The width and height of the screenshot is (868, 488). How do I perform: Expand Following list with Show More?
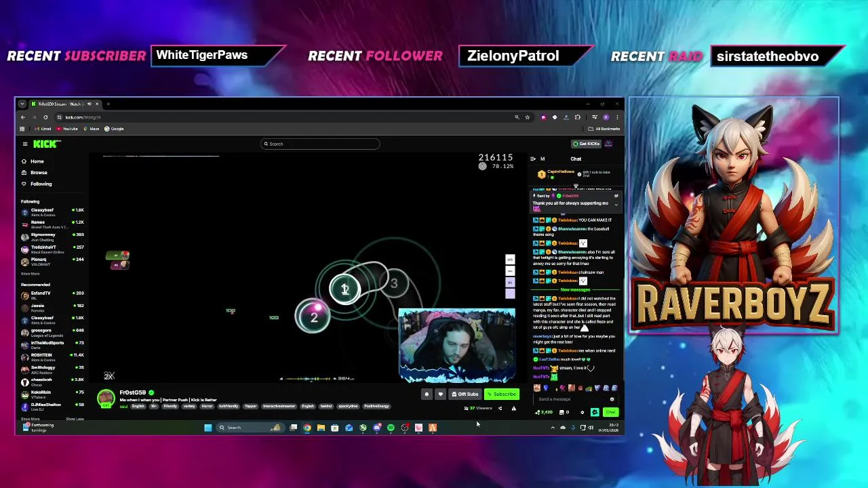(30, 274)
